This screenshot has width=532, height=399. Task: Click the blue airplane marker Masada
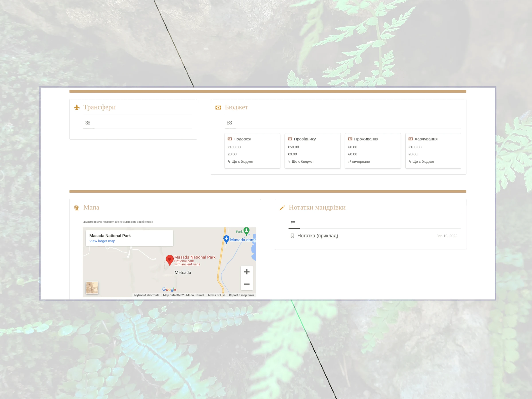click(226, 239)
